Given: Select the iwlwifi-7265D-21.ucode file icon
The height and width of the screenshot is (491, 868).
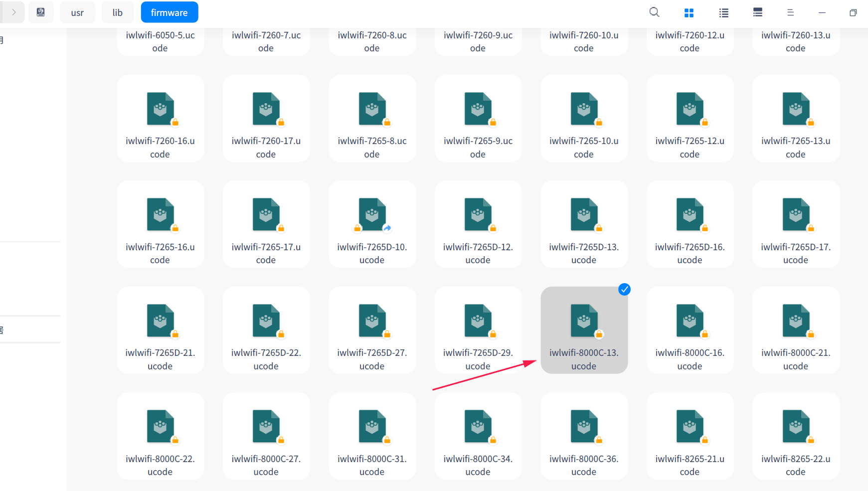Looking at the screenshot, I should (160, 321).
